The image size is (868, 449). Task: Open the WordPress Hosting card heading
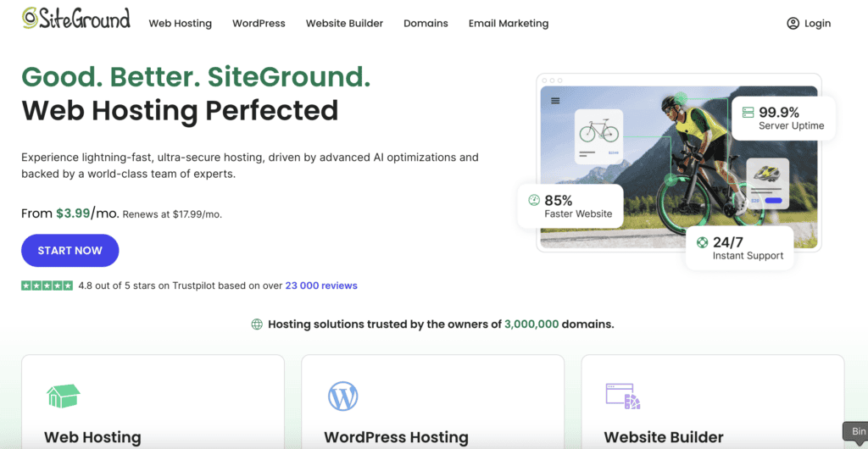(x=397, y=437)
